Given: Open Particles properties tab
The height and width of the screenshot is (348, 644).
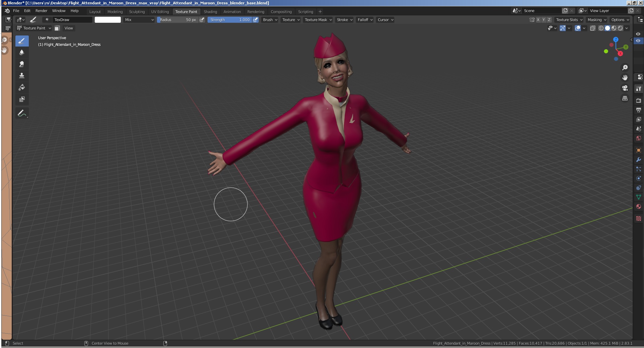Looking at the screenshot, I should pos(639,169).
